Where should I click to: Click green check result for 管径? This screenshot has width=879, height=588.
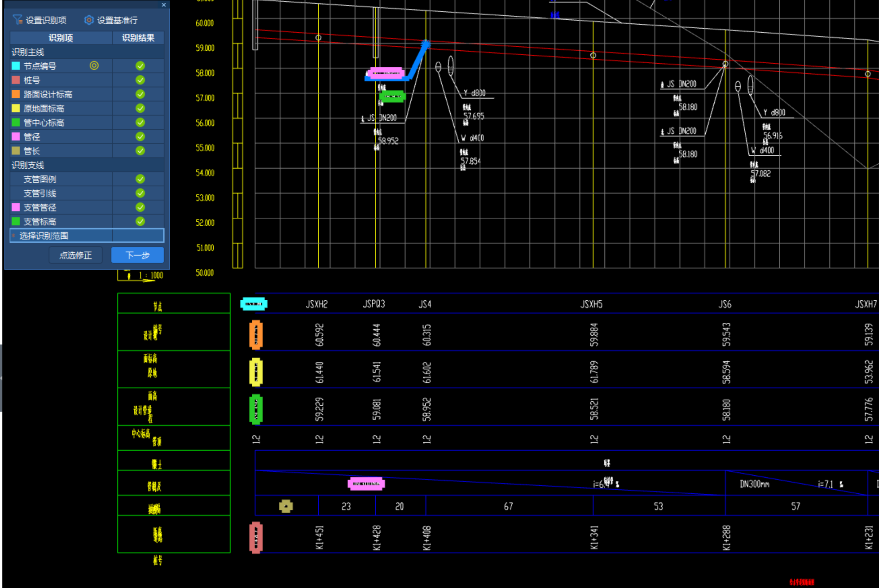coord(140,136)
